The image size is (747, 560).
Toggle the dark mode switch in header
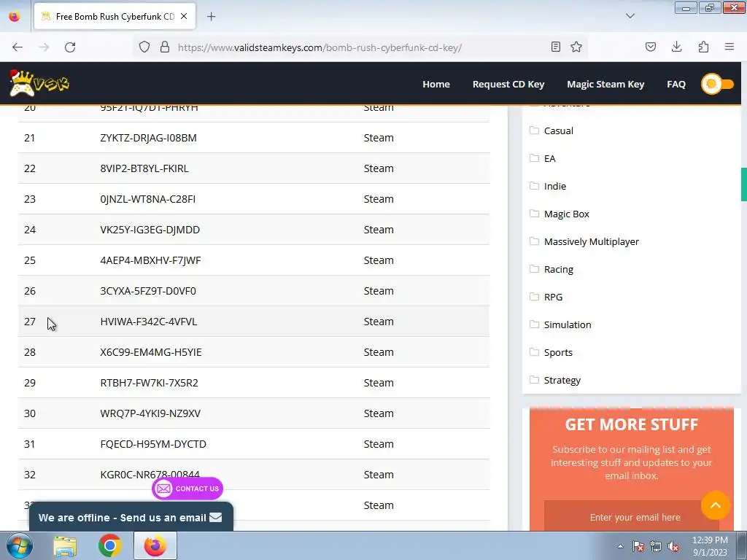click(718, 84)
